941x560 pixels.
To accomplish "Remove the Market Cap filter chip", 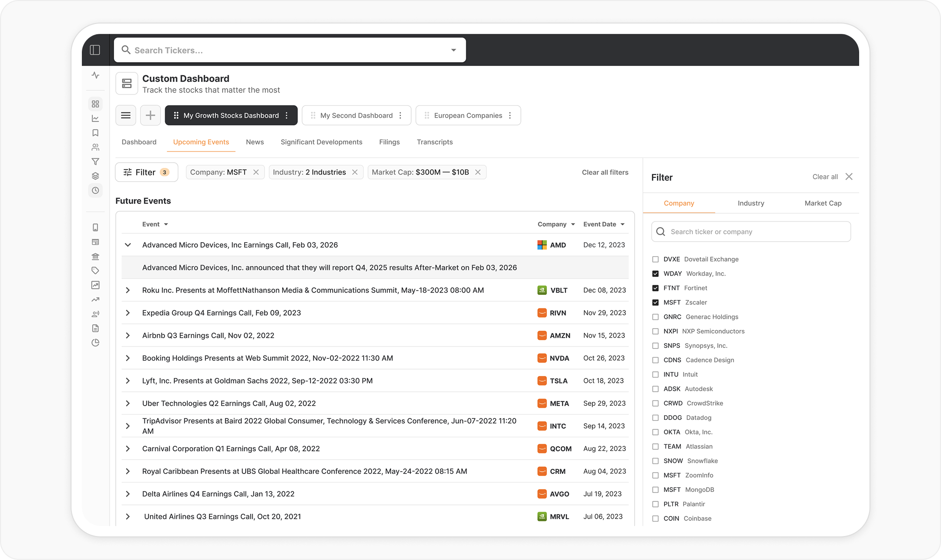I will (x=478, y=172).
